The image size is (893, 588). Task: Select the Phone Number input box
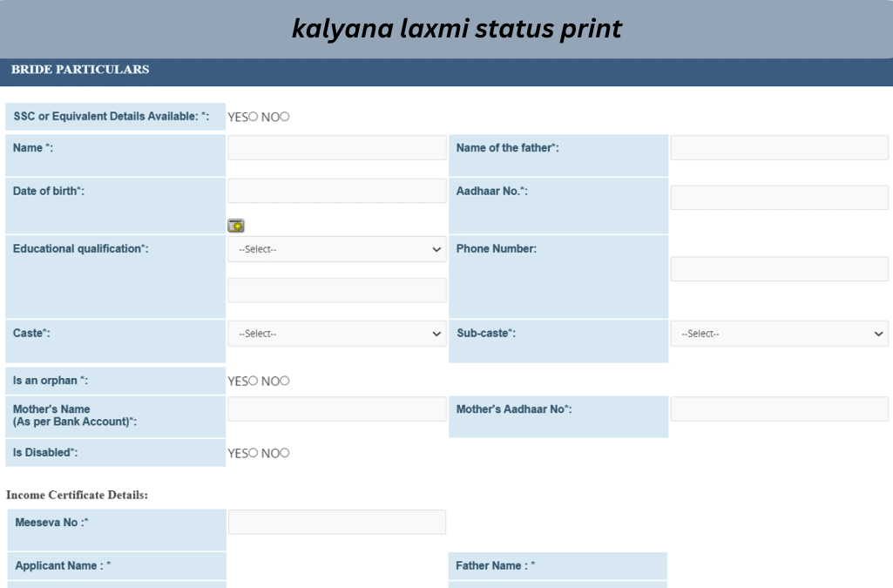tap(779, 269)
